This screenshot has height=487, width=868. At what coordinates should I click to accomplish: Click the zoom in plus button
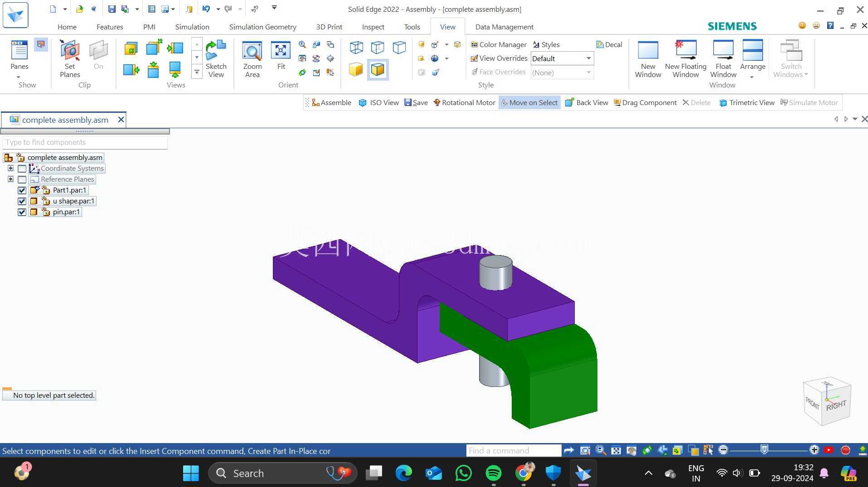814,450
